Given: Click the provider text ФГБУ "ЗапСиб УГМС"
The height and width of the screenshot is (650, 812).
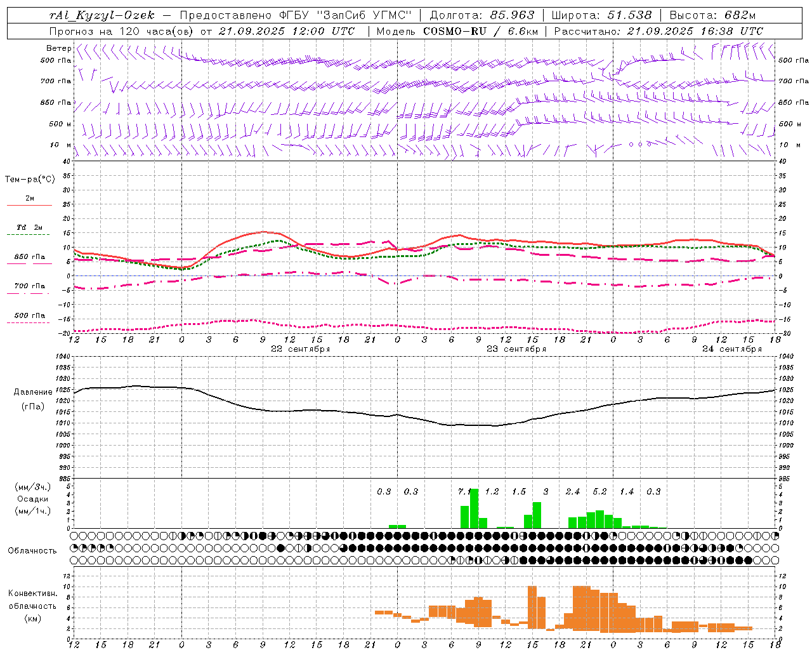Looking at the screenshot, I should (x=345, y=15).
